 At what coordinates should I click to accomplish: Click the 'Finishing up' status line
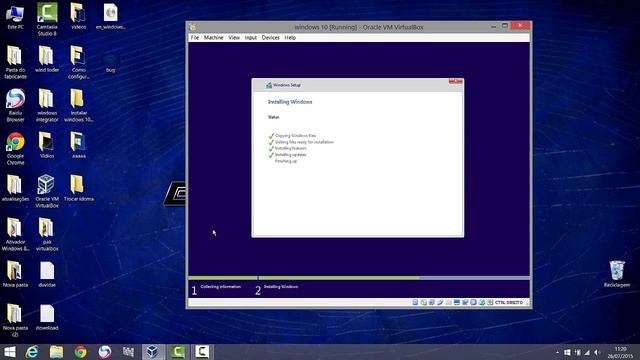[286, 161]
